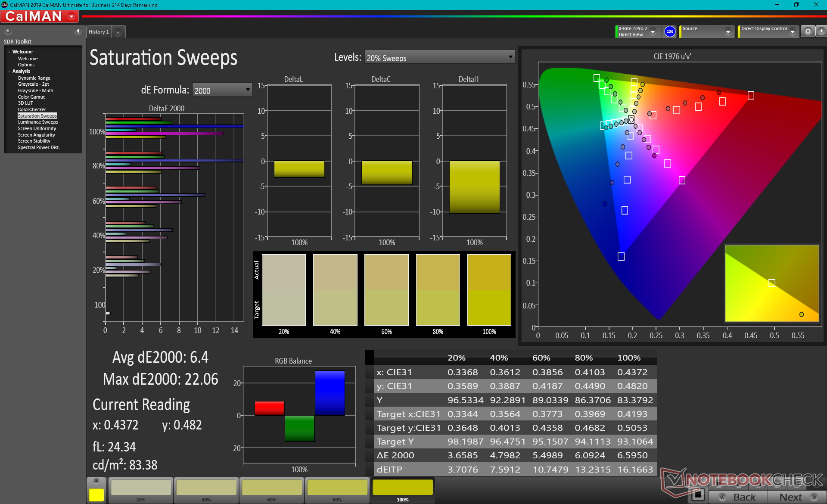The height and width of the screenshot is (504, 827).
Task: Click the sidebar round toggle dot
Action: [x=8, y=31]
